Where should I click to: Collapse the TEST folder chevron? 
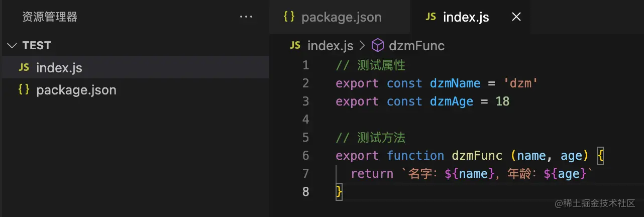coord(12,45)
